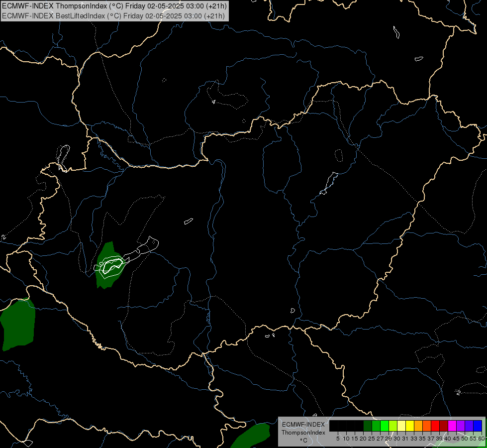
Task: Click the legend scale value '29'
Action: (x=389, y=439)
